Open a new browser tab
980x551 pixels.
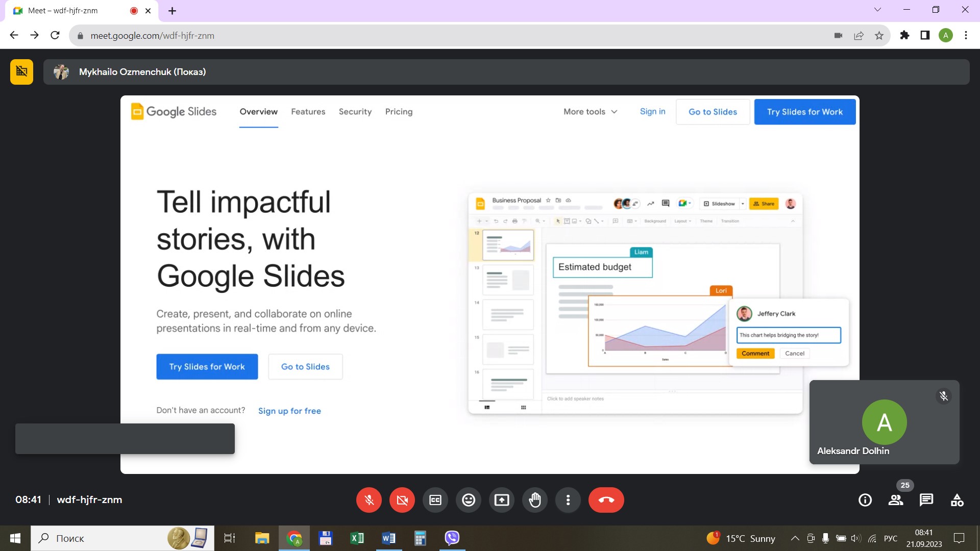172,11
